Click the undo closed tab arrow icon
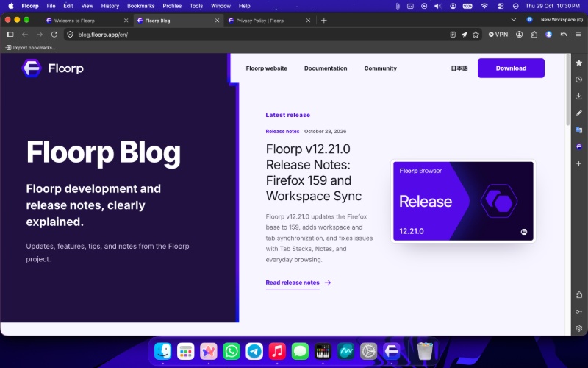The width and height of the screenshot is (588, 368). pos(564,35)
